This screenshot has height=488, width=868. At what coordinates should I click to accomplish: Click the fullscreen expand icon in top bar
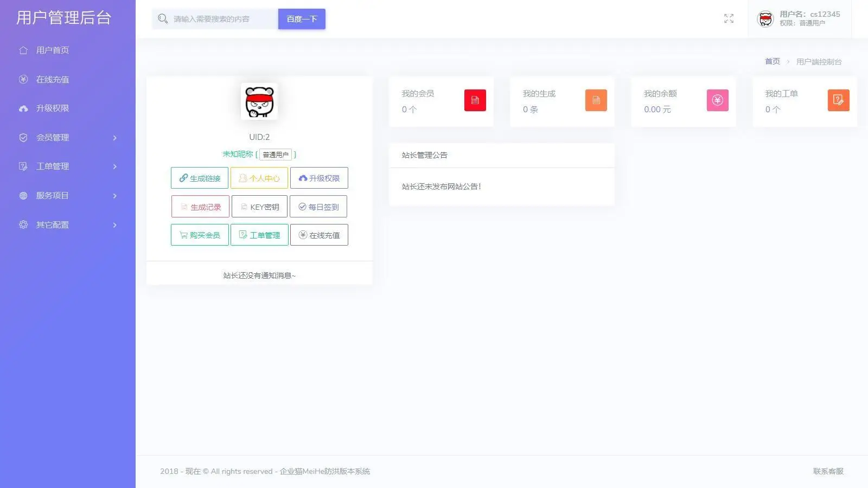[729, 18]
